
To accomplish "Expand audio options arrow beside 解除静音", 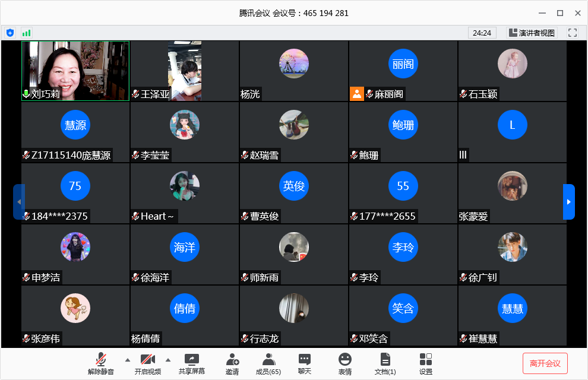I will (127, 359).
